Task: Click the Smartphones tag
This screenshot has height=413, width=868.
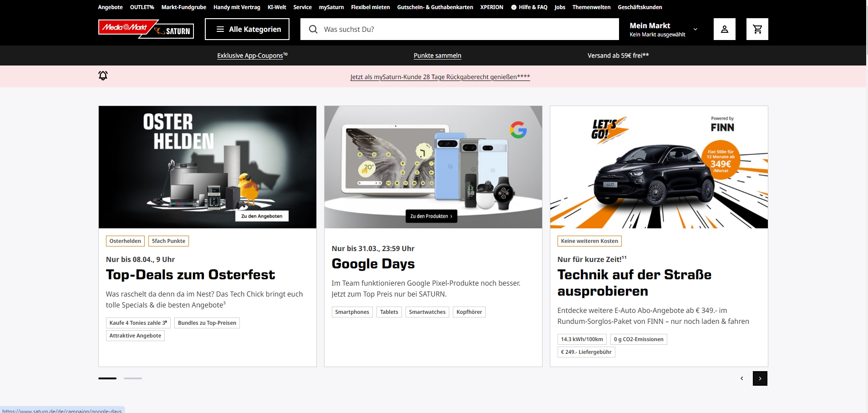Action: click(352, 312)
